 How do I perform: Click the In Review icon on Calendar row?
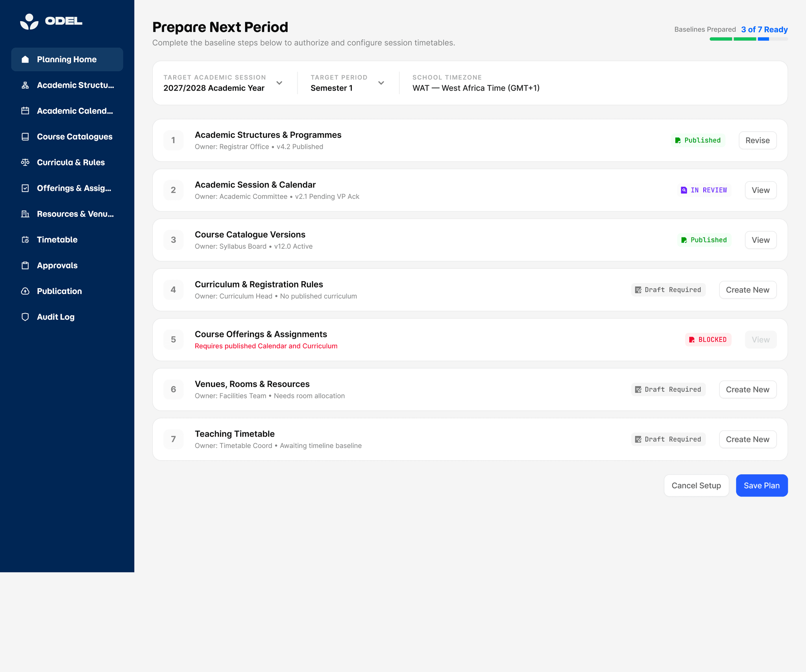pyautogui.click(x=684, y=190)
